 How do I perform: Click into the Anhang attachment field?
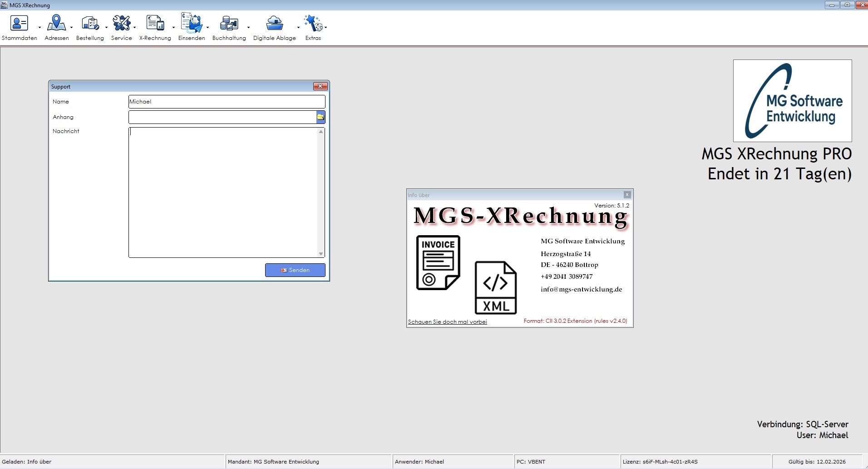click(222, 117)
